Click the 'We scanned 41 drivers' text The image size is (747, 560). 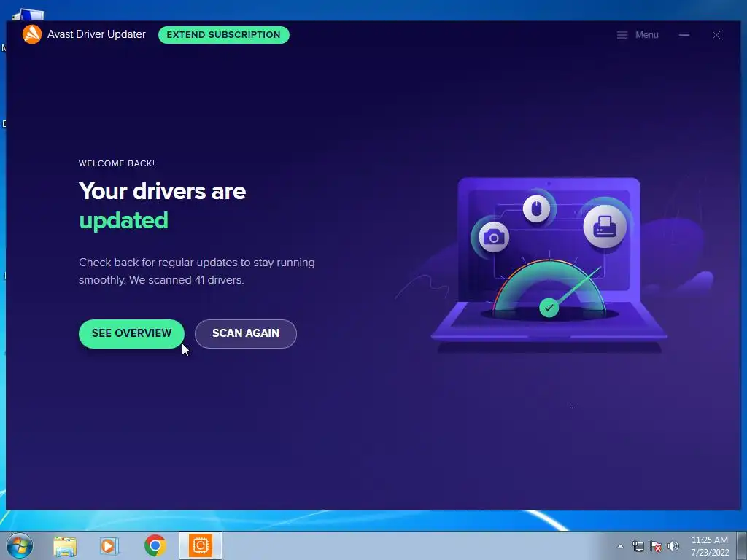coord(186,280)
